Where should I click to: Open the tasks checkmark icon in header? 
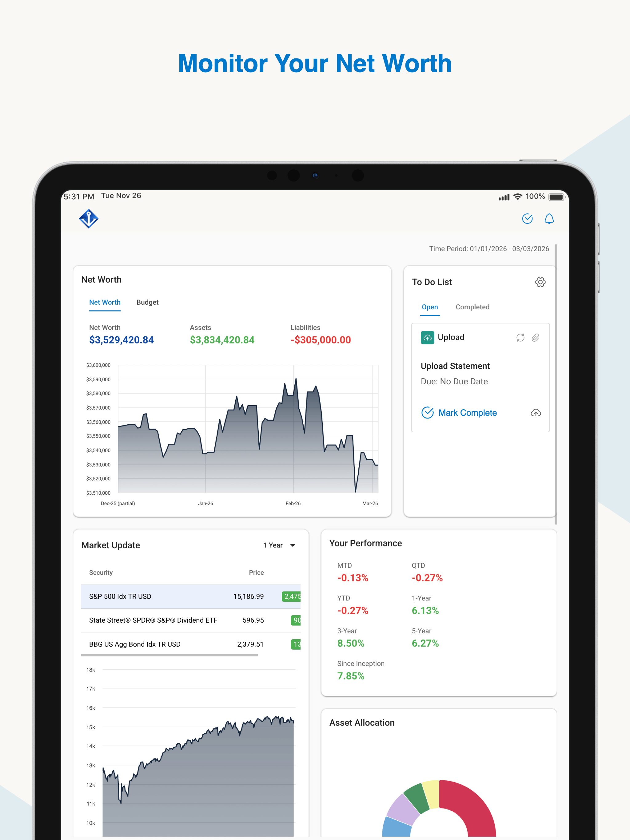coord(527,219)
